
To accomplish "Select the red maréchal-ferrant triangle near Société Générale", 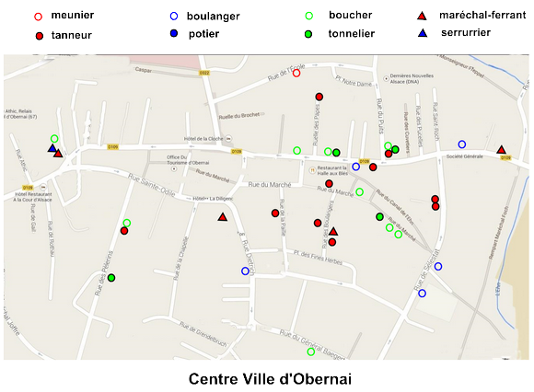I will [501, 149].
